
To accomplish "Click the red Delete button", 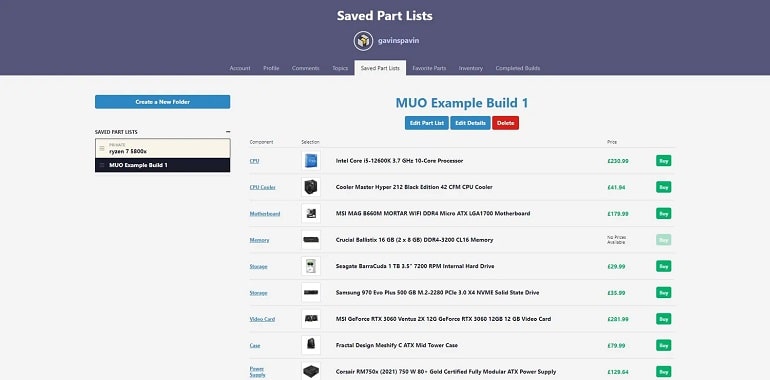I will pos(505,123).
